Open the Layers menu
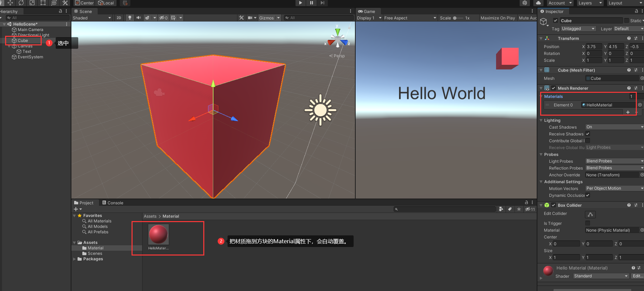The height and width of the screenshot is (291, 644). click(x=590, y=3)
